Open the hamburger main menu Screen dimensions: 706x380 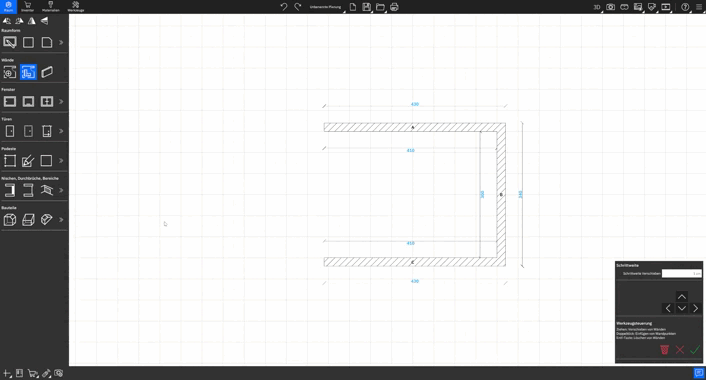click(699, 7)
